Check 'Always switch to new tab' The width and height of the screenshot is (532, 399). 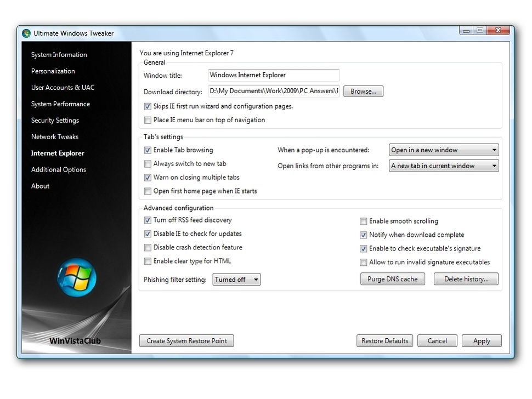[148, 163]
